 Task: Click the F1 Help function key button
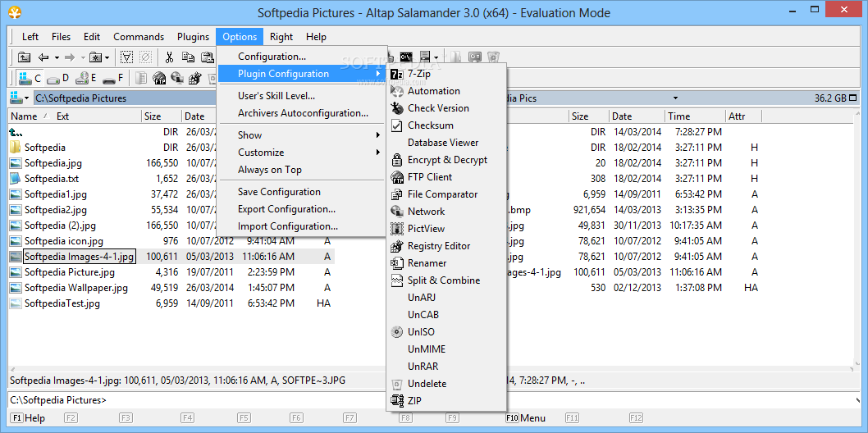pyautogui.click(x=28, y=418)
